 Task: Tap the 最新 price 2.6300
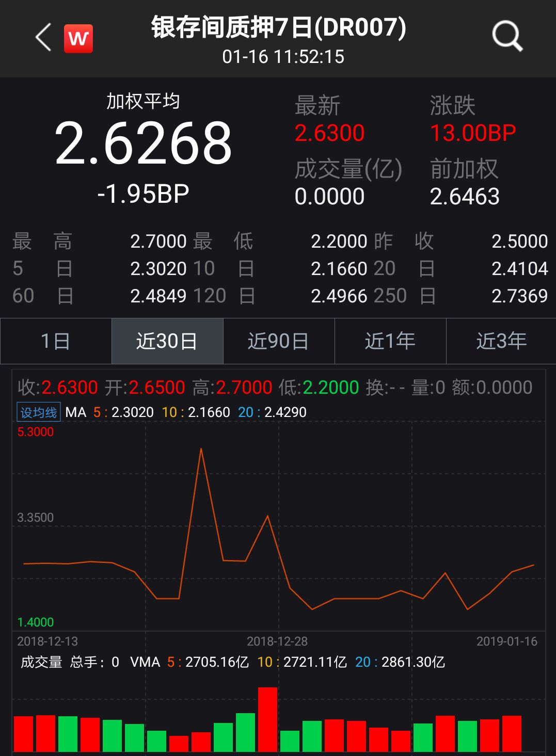click(329, 133)
